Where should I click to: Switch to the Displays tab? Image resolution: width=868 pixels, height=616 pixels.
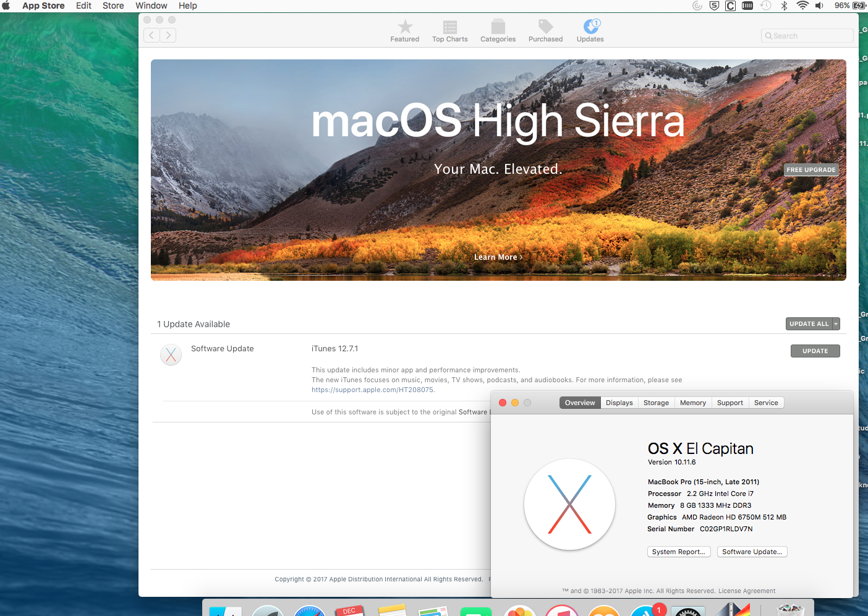coord(619,403)
